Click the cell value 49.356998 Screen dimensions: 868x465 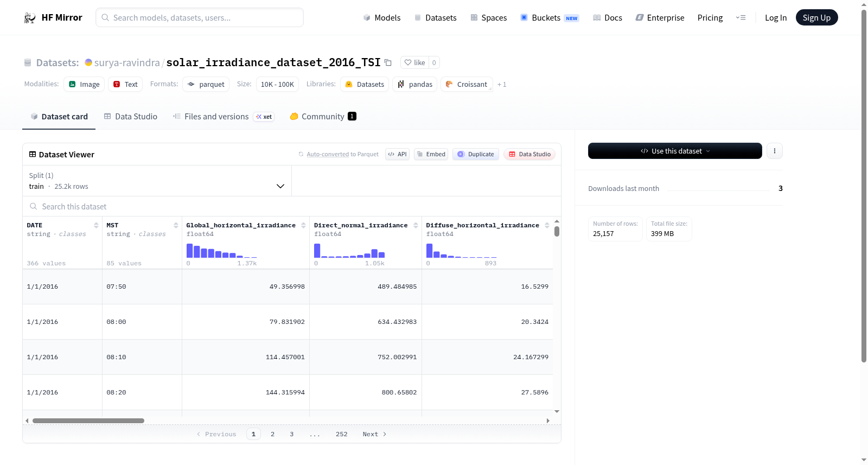[x=287, y=286]
